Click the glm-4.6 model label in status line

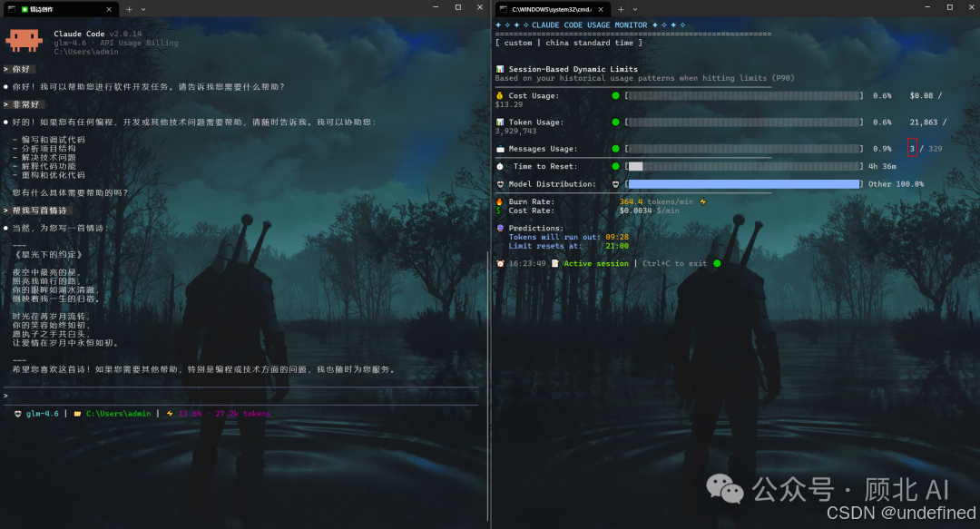click(43, 414)
